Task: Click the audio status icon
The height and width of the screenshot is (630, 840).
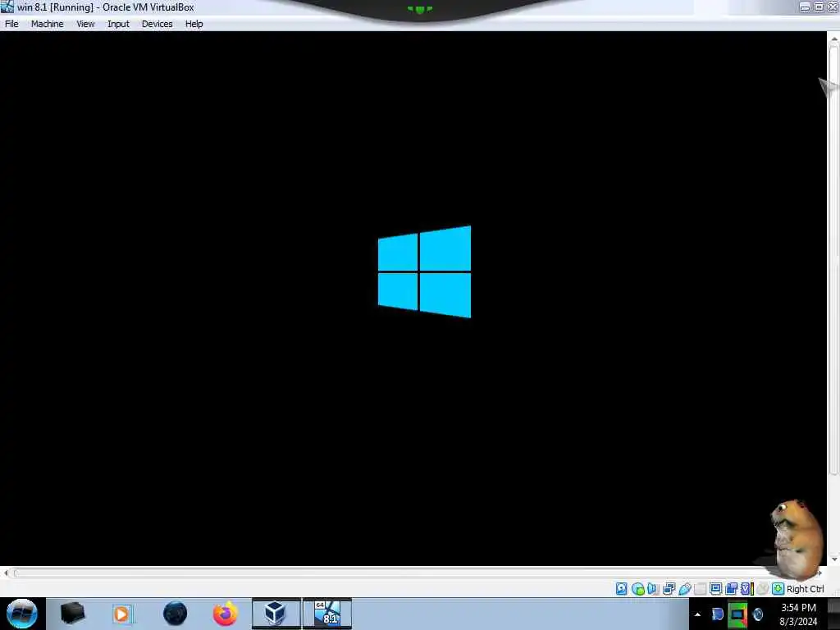Action: coord(652,589)
